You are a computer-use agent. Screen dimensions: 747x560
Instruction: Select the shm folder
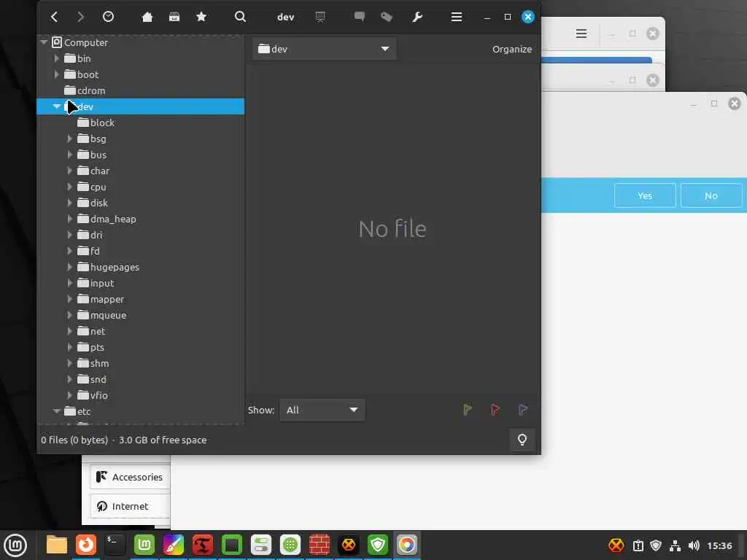(x=93, y=363)
